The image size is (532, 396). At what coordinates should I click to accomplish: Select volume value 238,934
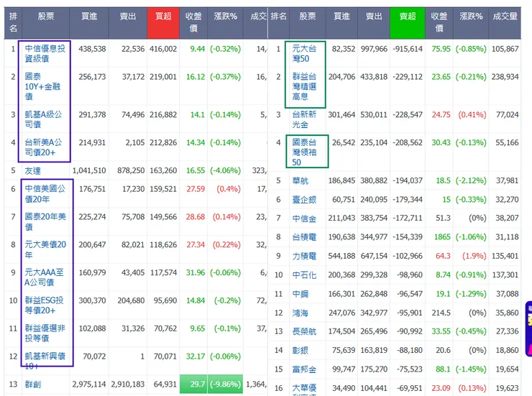tap(505, 77)
